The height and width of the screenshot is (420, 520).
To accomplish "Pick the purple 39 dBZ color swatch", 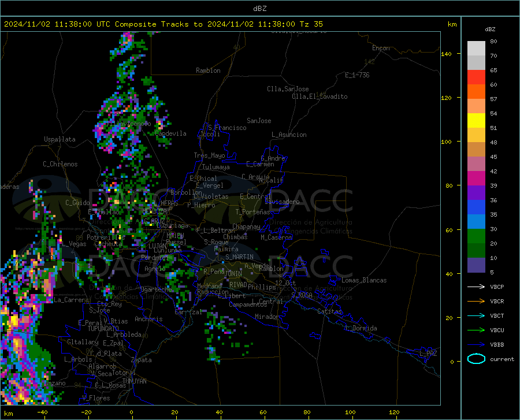I will (476, 193).
